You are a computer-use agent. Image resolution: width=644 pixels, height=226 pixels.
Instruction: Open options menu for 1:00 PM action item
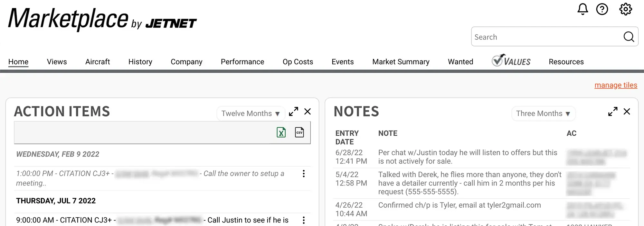303,174
